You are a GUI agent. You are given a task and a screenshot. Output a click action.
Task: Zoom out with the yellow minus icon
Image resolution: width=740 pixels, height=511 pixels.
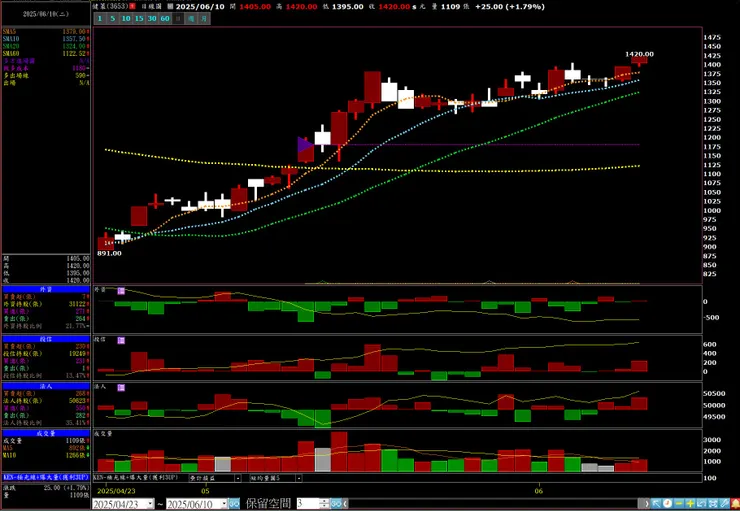[x=679, y=503]
